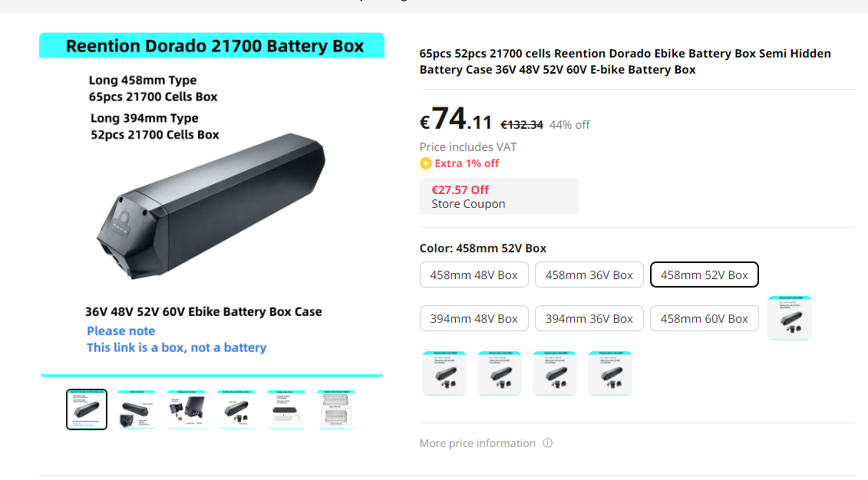
Task: Click the Extra 1% off promotion label
Action: click(x=467, y=163)
